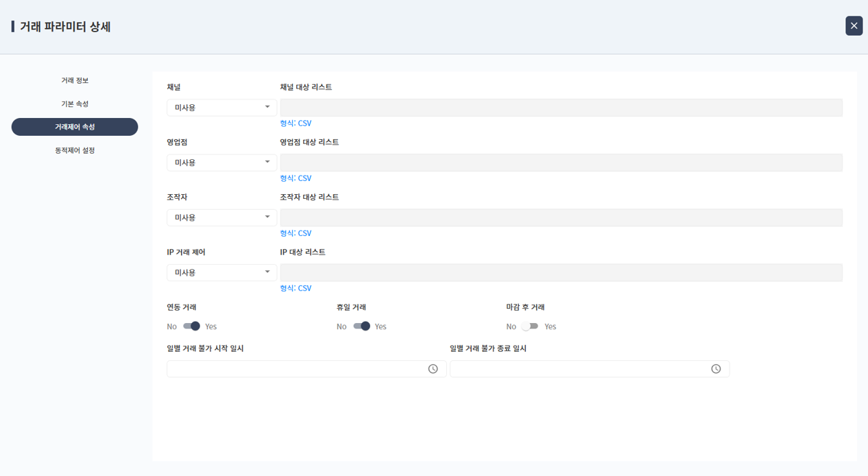868x476 pixels.
Task: Close the 거래 파라미터 상세 dialog
Action: point(854,26)
